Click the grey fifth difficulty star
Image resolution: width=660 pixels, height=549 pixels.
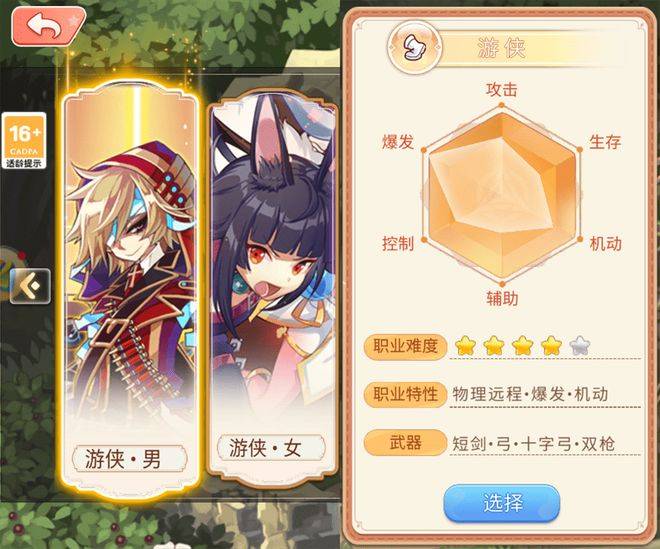(580, 346)
